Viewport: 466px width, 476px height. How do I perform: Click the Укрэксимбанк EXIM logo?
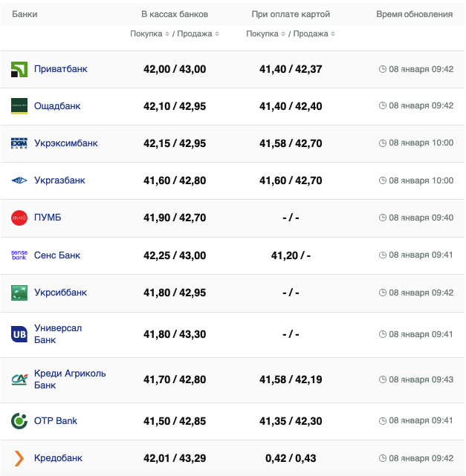point(19,143)
